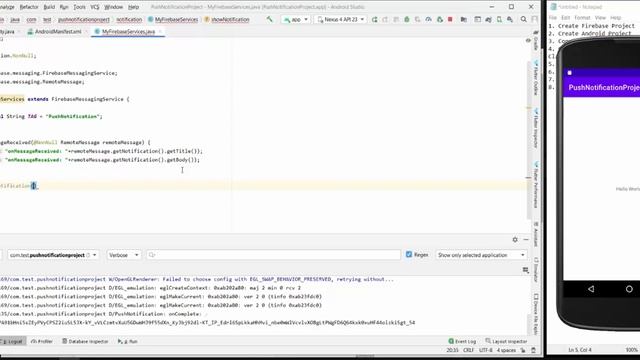Click the Logcat search filter field
This screenshot has width=640, height=360.
tap(273, 255)
